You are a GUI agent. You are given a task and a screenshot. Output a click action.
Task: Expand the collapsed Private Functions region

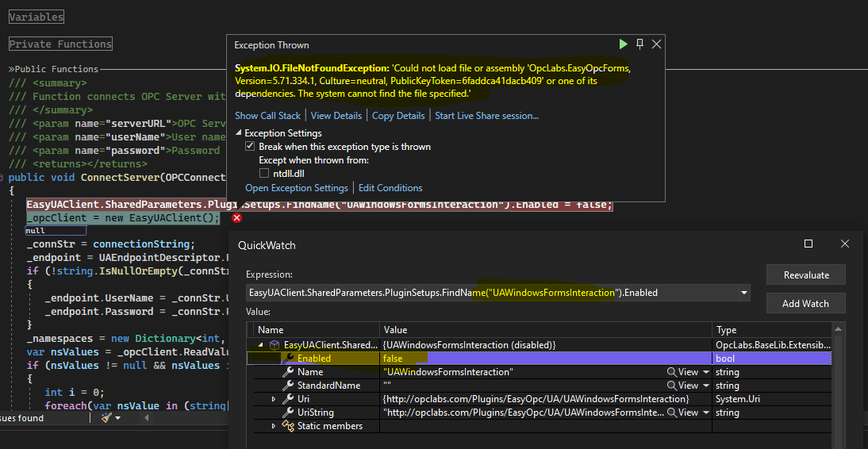click(x=60, y=44)
